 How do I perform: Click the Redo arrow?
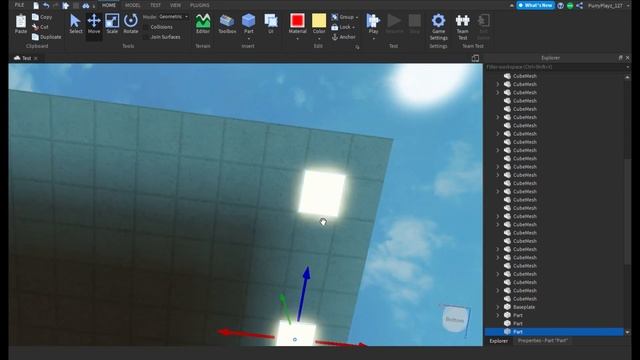[x=56, y=5]
